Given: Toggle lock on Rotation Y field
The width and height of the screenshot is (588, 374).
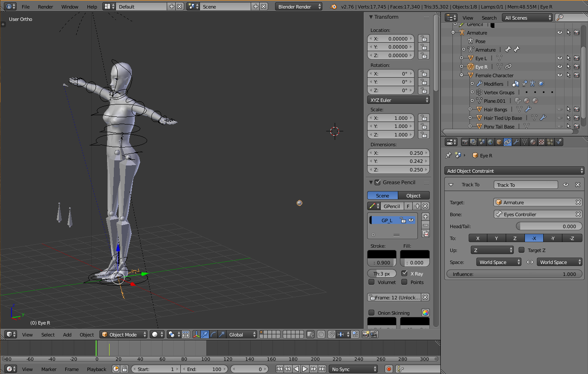Looking at the screenshot, I should tap(423, 82).
